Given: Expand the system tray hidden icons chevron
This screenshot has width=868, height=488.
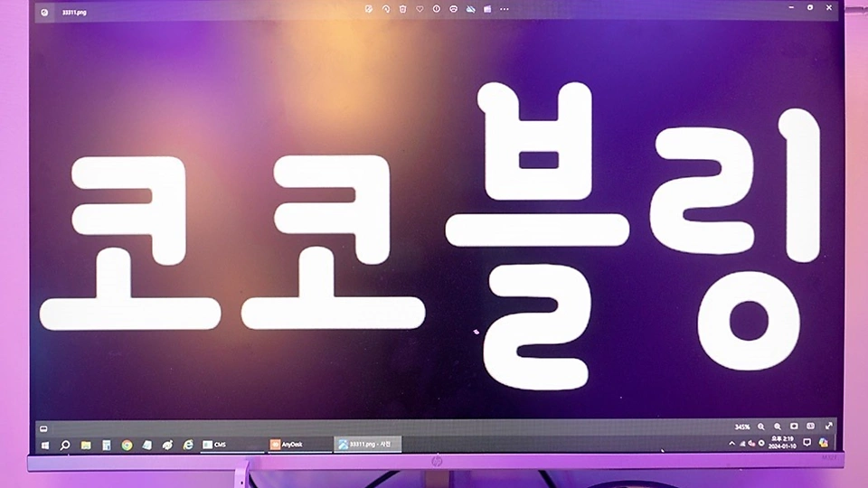Looking at the screenshot, I should point(731,443).
